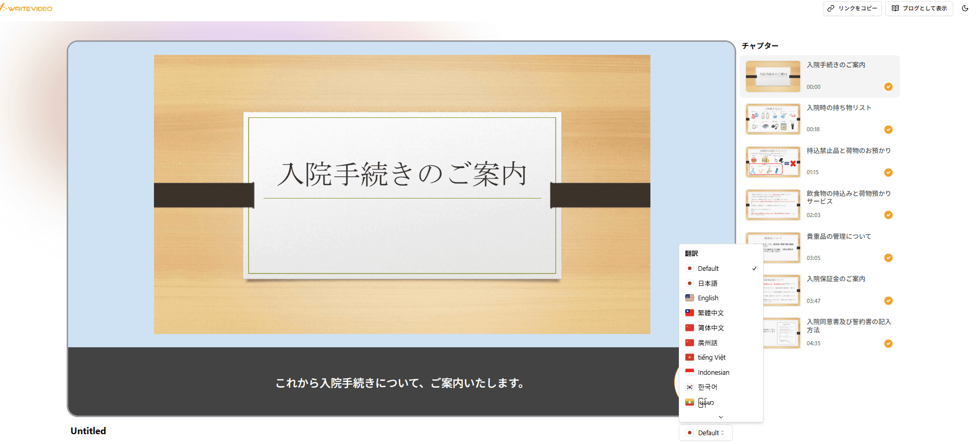The image size is (980, 444).
Task: Click the Indonesian flag icon
Action: click(689, 372)
